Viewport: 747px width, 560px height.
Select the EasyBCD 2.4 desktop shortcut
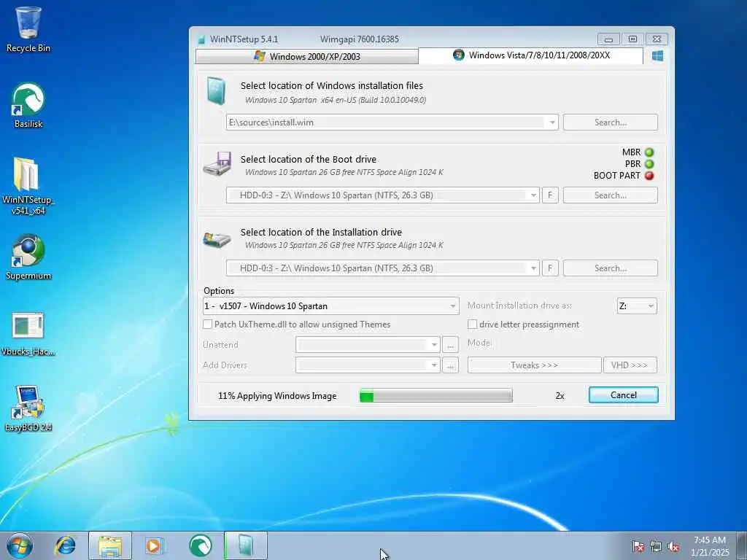pos(28,408)
